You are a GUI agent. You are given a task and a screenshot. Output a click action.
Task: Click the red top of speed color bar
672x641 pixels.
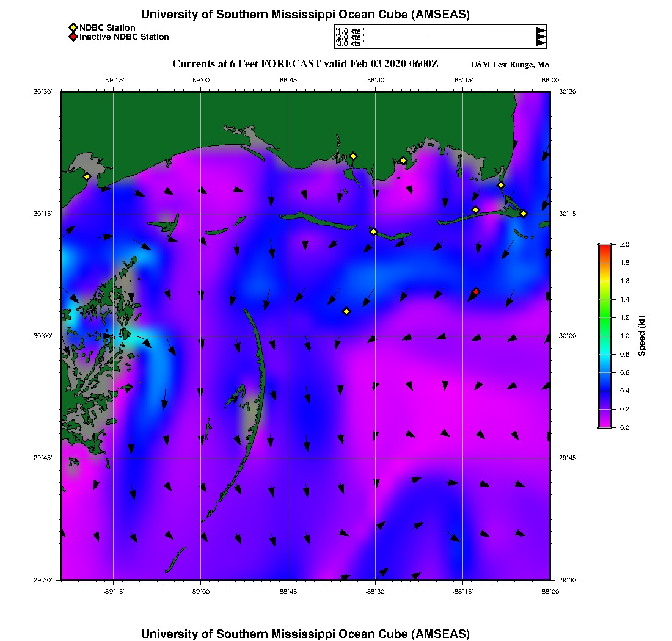coord(604,247)
